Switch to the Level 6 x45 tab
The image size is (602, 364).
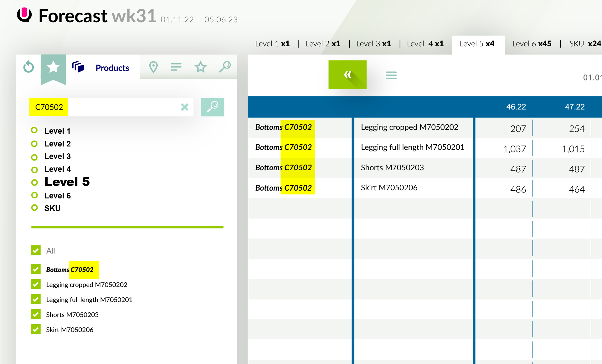pyautogui.click(x=532, y=44)
